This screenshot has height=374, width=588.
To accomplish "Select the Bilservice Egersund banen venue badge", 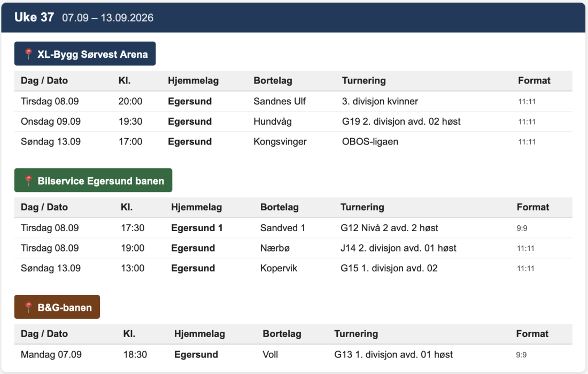I will tap(94, 180).
